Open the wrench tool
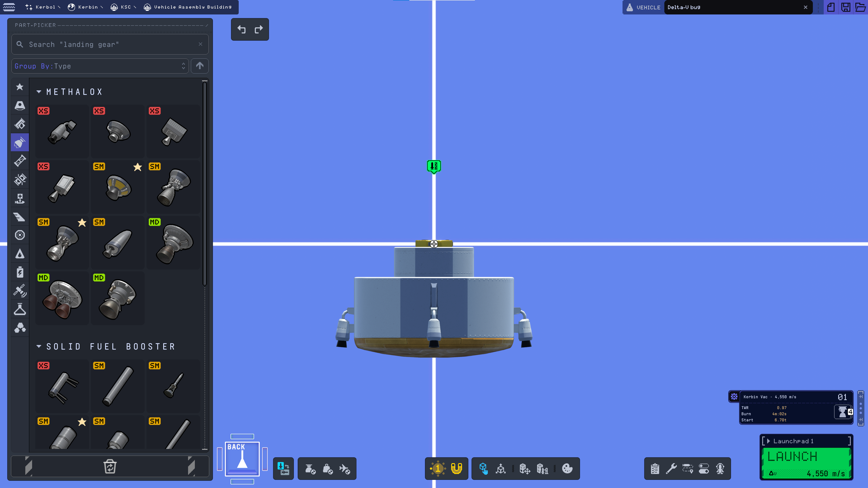Screen dimensions: 868x488 [671, 469]
